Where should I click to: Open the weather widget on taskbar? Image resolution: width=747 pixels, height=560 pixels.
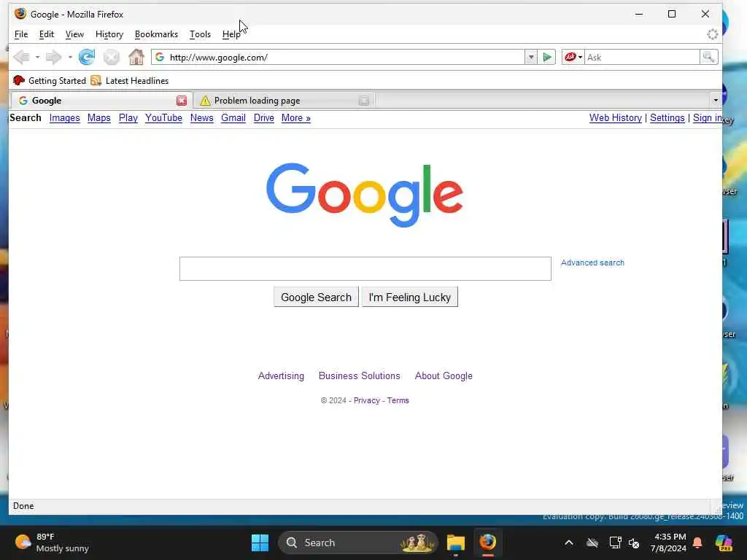coord(53,542)
